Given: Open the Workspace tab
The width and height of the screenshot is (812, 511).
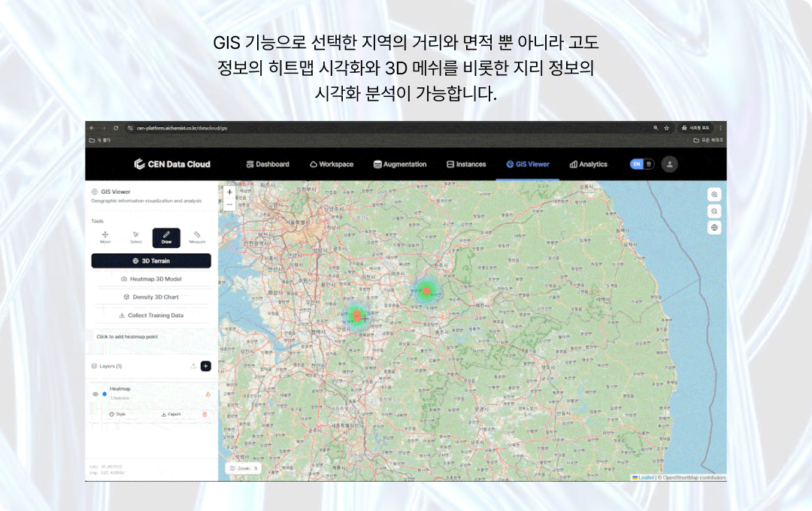Looking at the screenshot, I should pyautogui.click(x=331, y=164).
